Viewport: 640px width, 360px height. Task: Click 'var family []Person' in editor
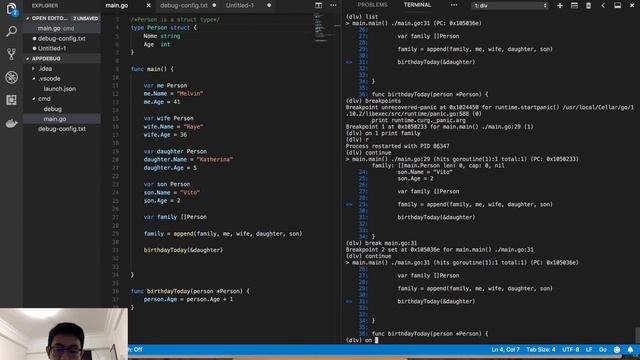(175, 217)
